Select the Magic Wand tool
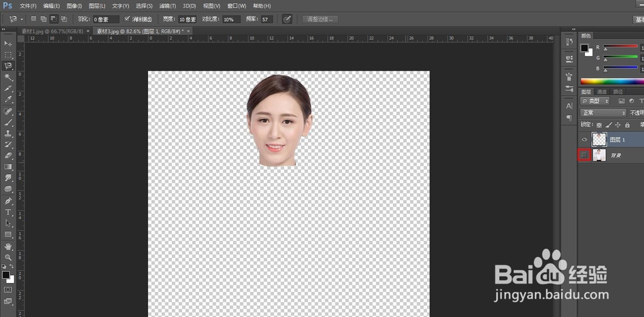Screen dimensions: 644x317 [8, 77]
